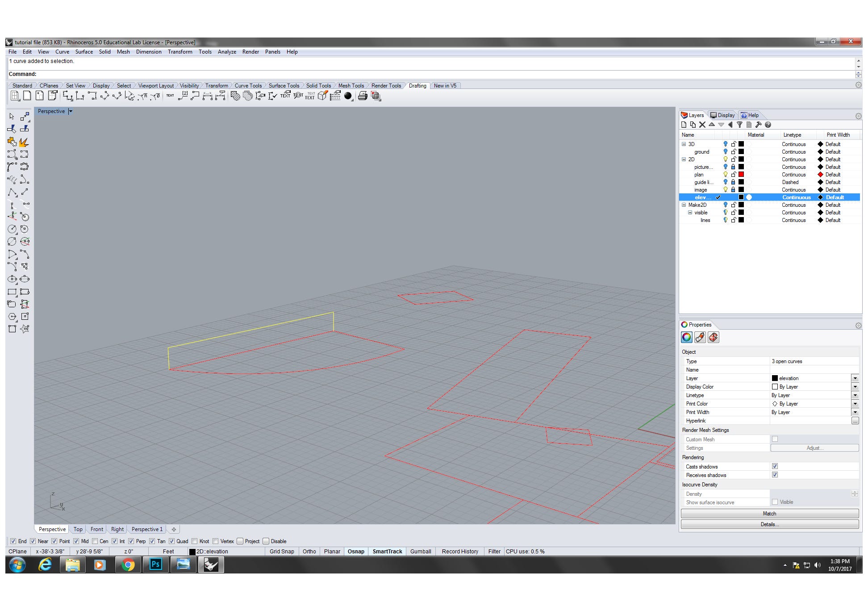Collapse the Make2D layer group

pos(684,205)
